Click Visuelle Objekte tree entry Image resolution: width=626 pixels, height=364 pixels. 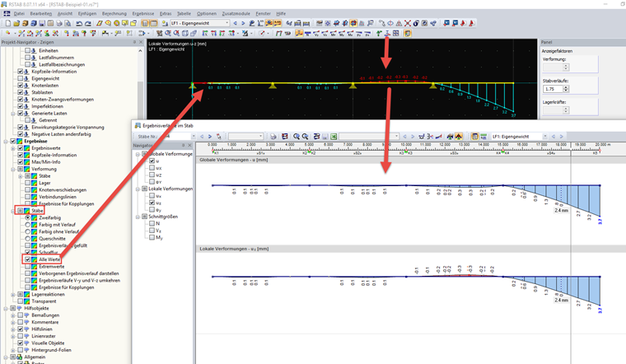click(48, 343)
